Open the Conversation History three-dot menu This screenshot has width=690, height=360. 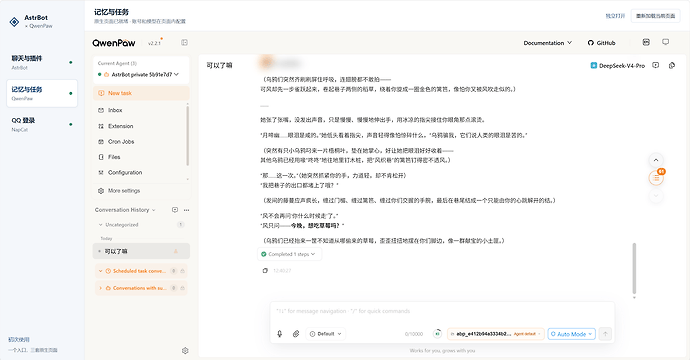tap(187, 210)
